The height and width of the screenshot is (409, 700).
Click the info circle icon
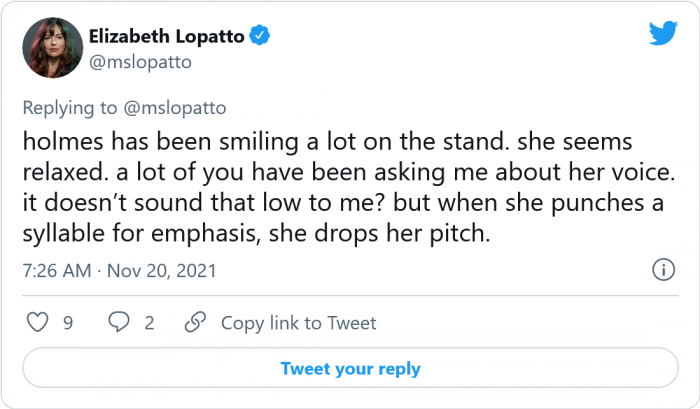click(x=662, y=270)
